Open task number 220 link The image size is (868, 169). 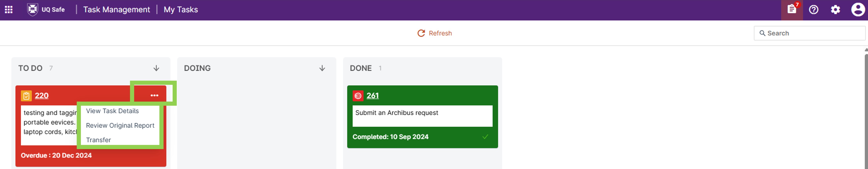point(42,96)
